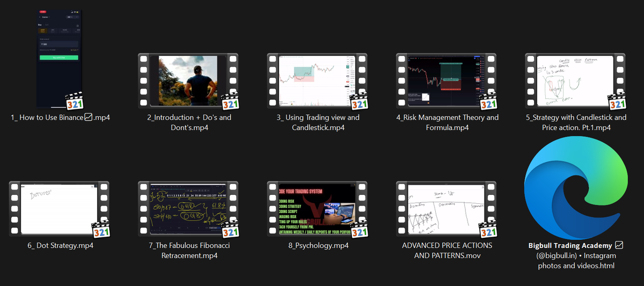Click the label '3_ Using Trading view and Candlestick.mp4'
Screen dimensions: 644x286
[318, 122]
